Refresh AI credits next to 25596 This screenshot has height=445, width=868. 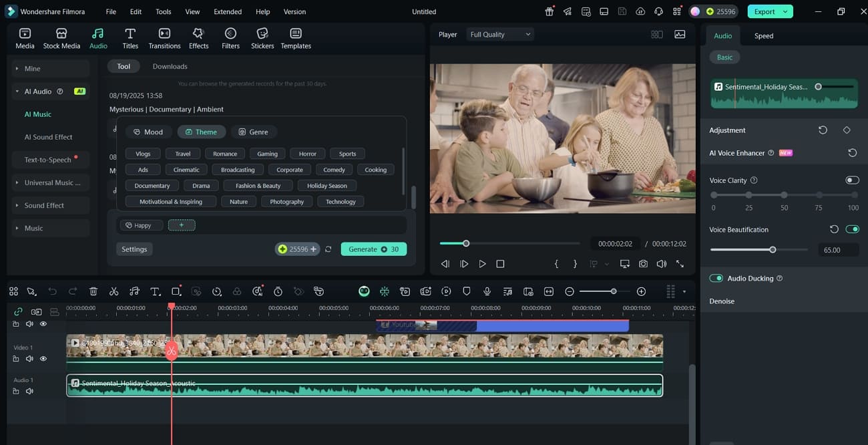(x=328, y=249)
